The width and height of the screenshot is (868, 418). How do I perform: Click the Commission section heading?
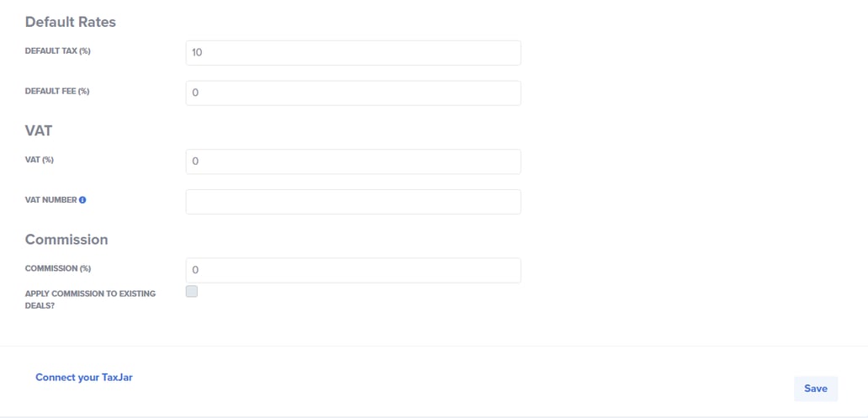66,240
